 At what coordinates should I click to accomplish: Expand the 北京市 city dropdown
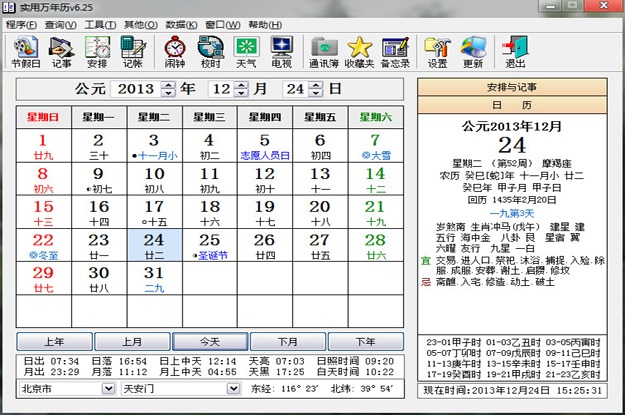108,388
